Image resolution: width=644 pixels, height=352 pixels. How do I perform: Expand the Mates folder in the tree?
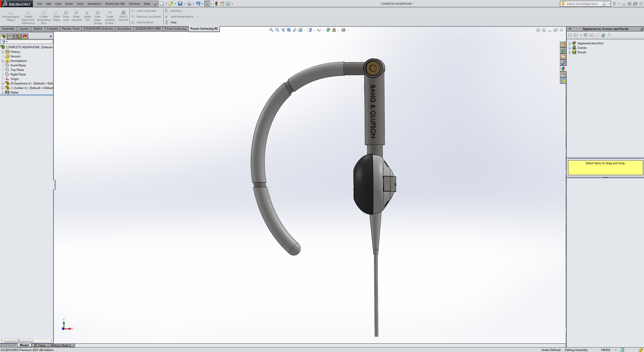pos(3,93)
